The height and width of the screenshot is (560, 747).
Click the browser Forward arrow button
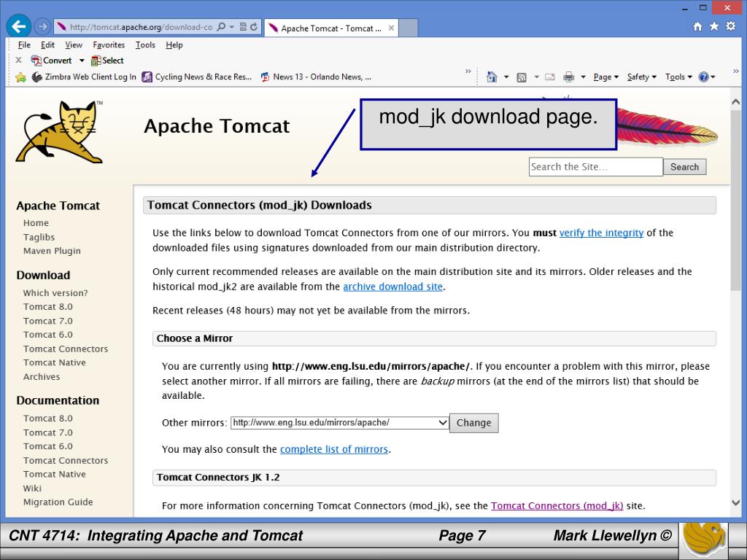click(42, 27)
